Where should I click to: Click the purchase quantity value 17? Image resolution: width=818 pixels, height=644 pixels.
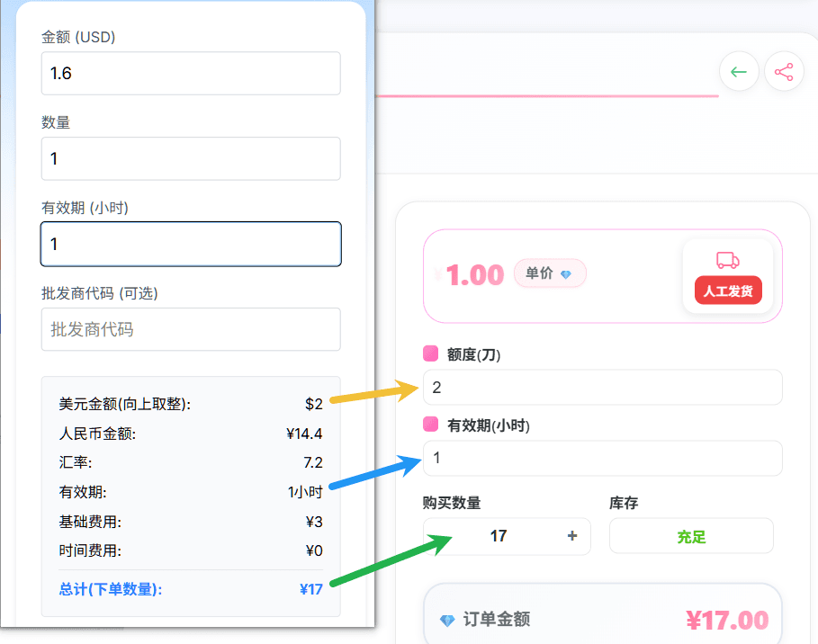point(499,536)
